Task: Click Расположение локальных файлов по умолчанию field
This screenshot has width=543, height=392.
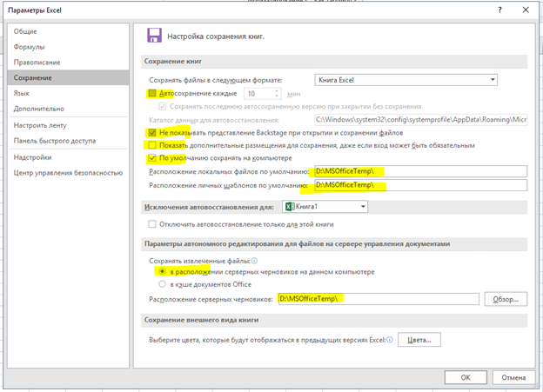Action: (421, 171)
